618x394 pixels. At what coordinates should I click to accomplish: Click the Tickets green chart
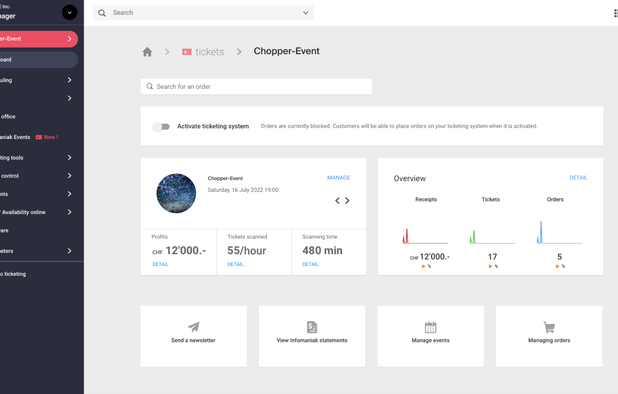[x=492, y=236]
